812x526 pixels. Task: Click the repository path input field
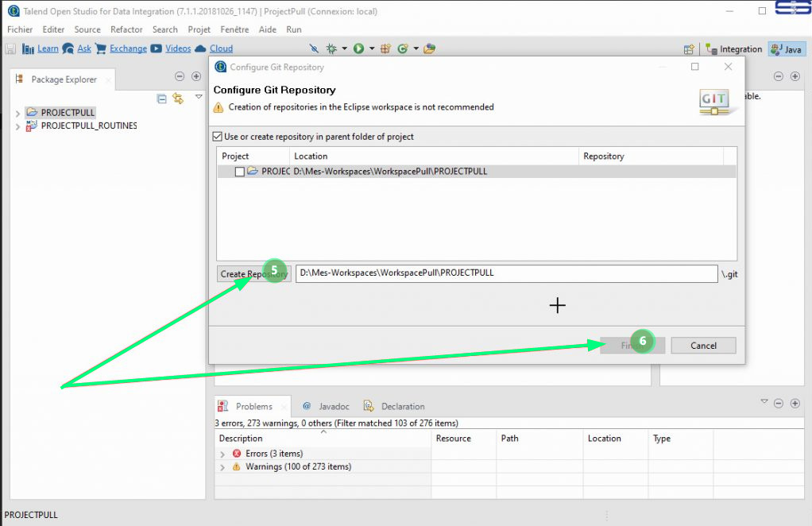pos(506,273)
